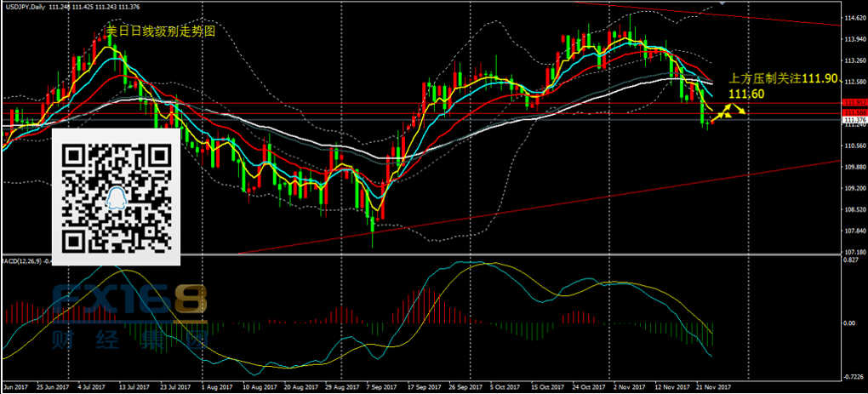The height and width of the screenshot is (394, 868).
Task: Click the 1 Aug 2017 date label
Action: coord(216,386)
